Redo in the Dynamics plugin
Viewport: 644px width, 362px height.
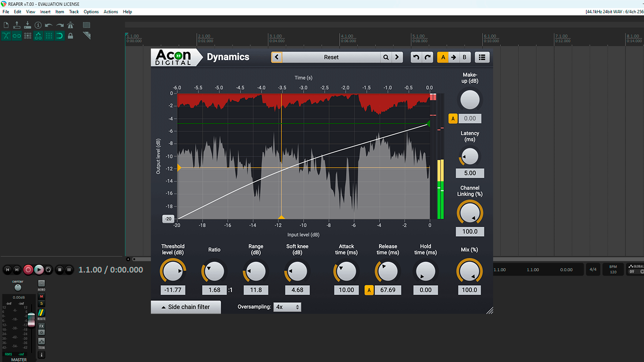point(428,57)
